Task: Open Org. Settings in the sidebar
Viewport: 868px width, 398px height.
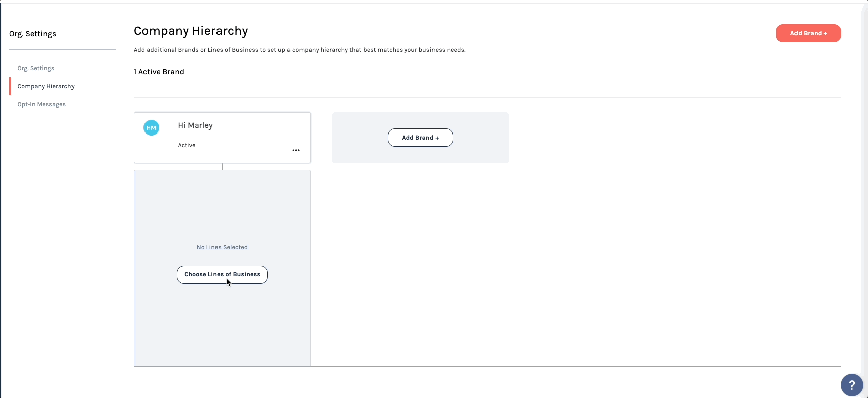Action: pos(36,68)
